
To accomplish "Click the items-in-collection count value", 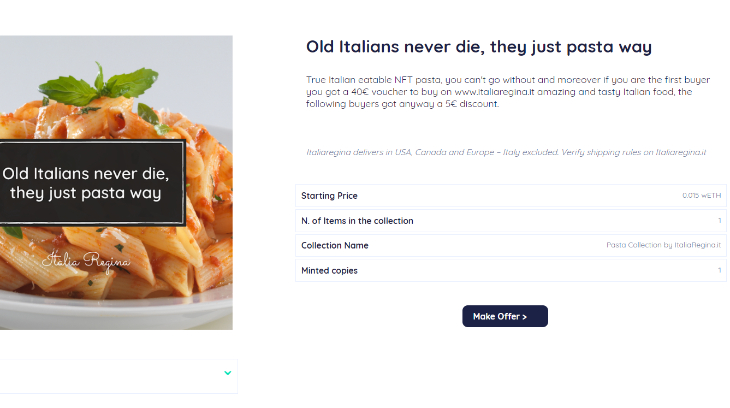I will pyautogui.click(x=719, y=221).
